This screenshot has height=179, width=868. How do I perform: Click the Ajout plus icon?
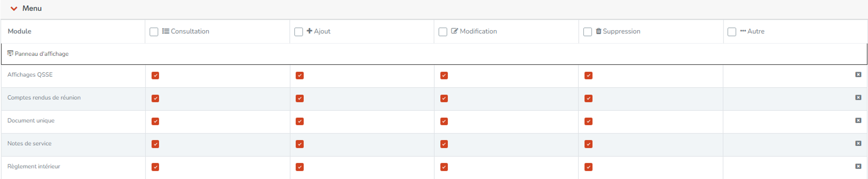309,31
